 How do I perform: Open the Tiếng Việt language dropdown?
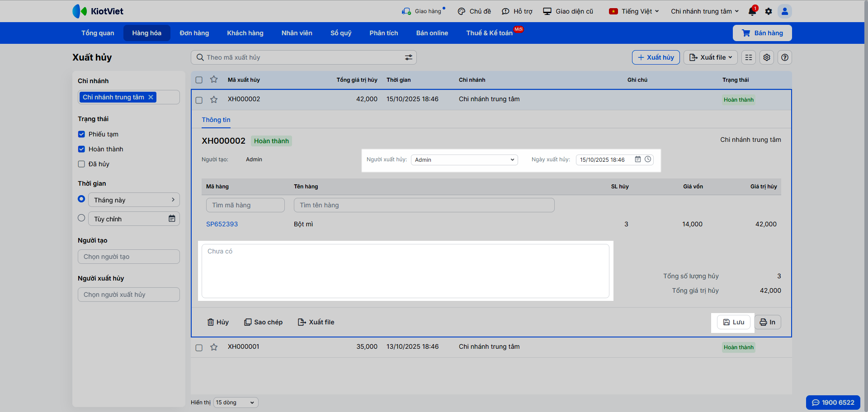pyautogui.click(x=634, y=11)
